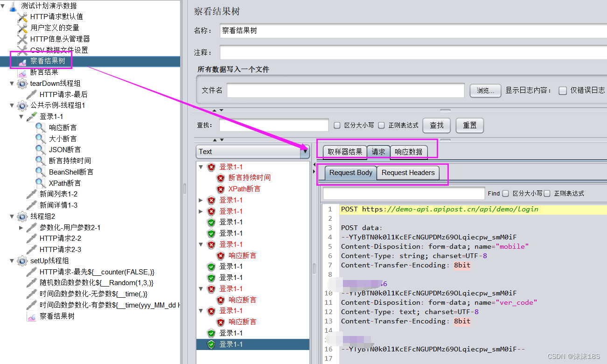Viewport: 607px width, 364px height.
Task: Collapse the 测试计划演示数据 root node
Action: [3, 6]
